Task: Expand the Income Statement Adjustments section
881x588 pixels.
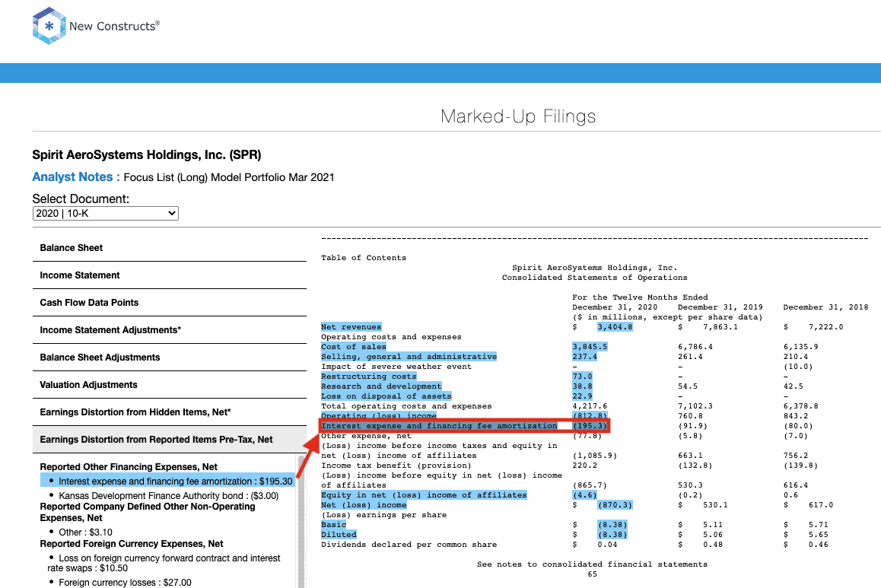Action: coord(170,330)
